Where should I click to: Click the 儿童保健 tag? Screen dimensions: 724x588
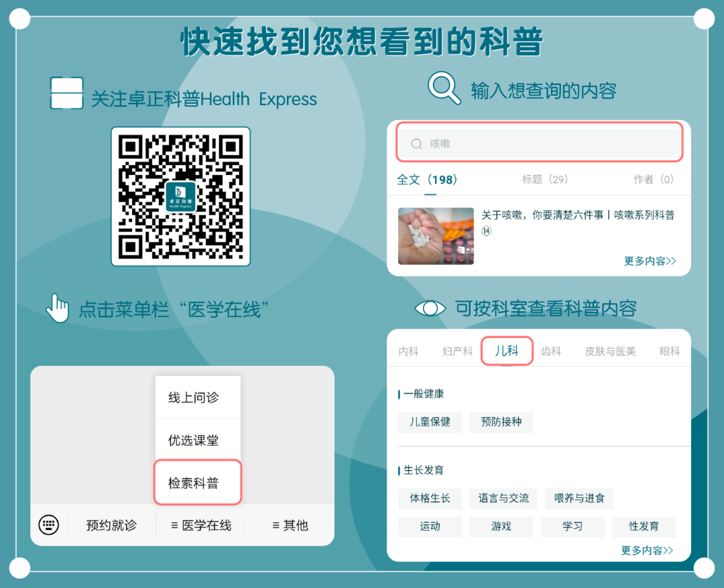point(430,422)
